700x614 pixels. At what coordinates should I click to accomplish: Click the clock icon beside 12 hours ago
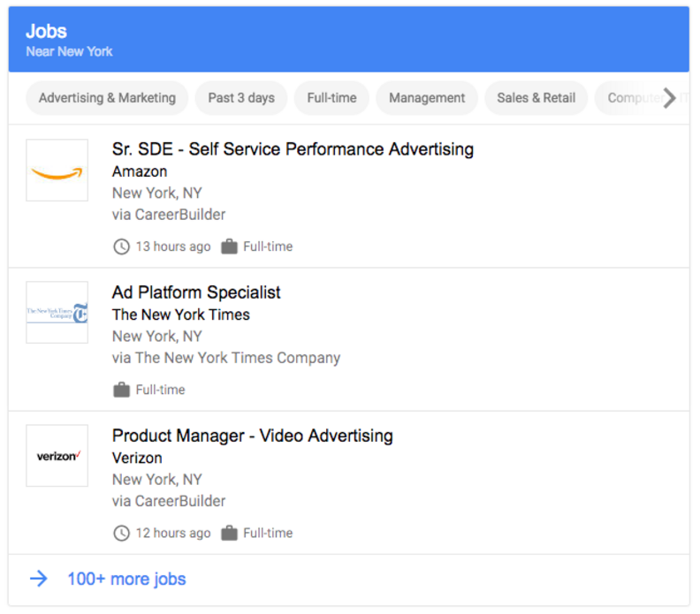click(x=121, y=534)
